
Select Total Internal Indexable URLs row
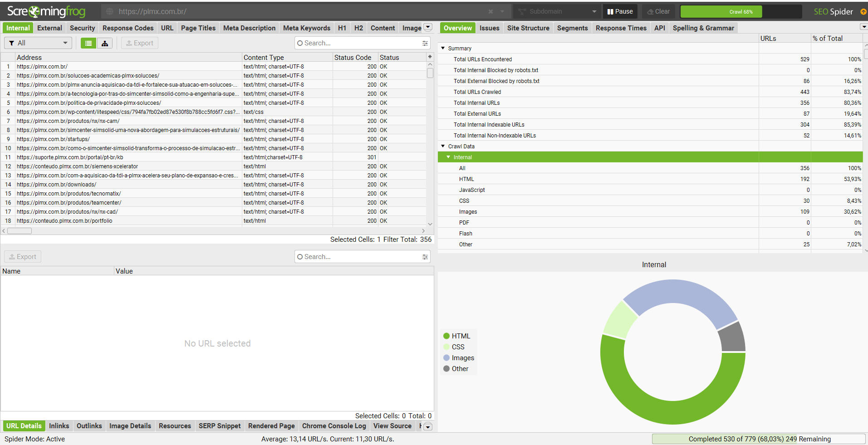(650, 124)
